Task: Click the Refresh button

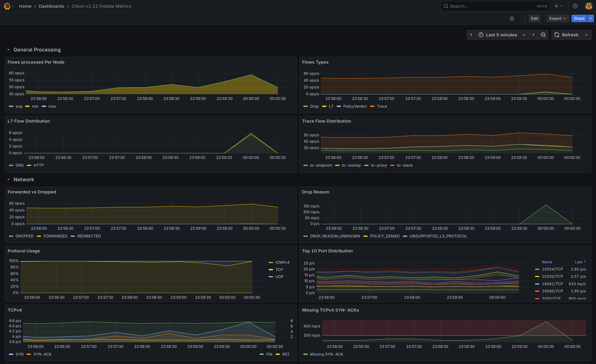Action: coord(566,35)
